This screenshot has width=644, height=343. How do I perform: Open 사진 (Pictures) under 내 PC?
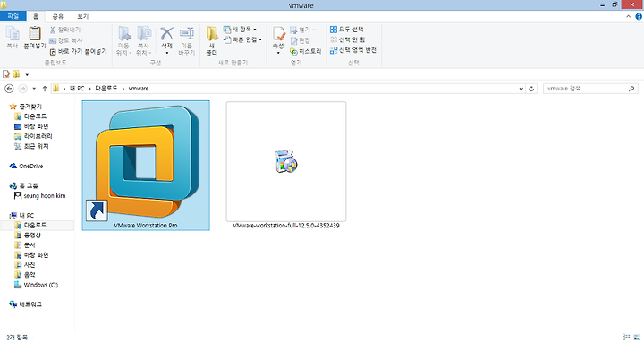(x=25, y=265)
